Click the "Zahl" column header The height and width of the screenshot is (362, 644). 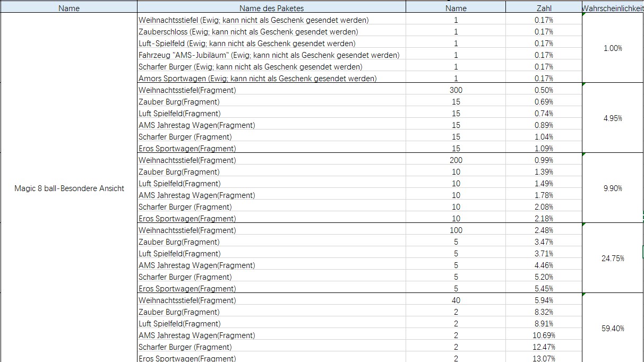[544, 8]
